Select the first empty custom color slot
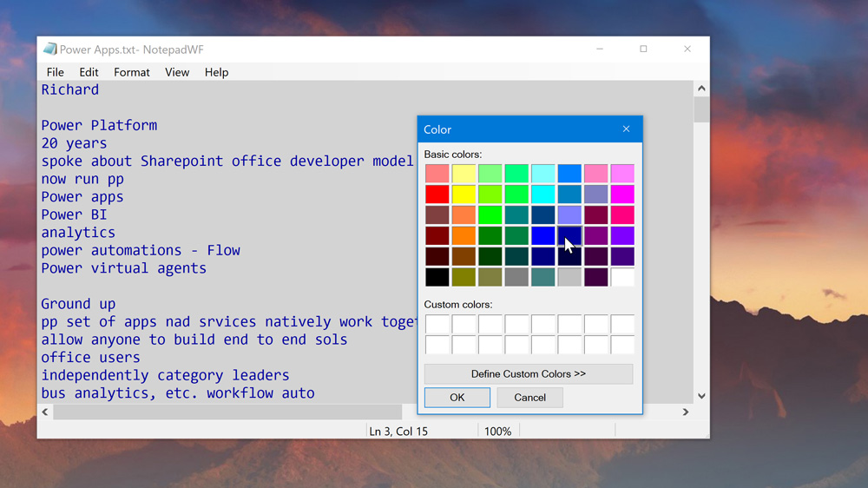868x488 pixels. [437, 325]
